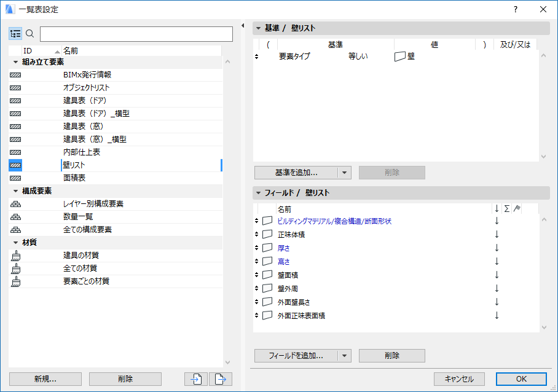Collapse the 基準 / 壁リスト panel
The height and width of the screenshot is (392, 558).
(x=258, y=28)
